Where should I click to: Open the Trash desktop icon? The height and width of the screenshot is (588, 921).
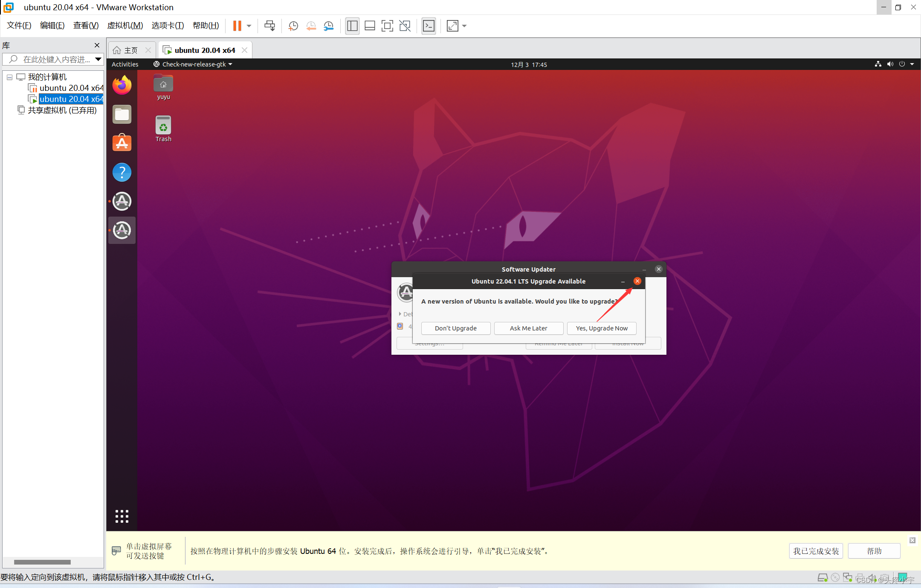[x=163, y=129]
